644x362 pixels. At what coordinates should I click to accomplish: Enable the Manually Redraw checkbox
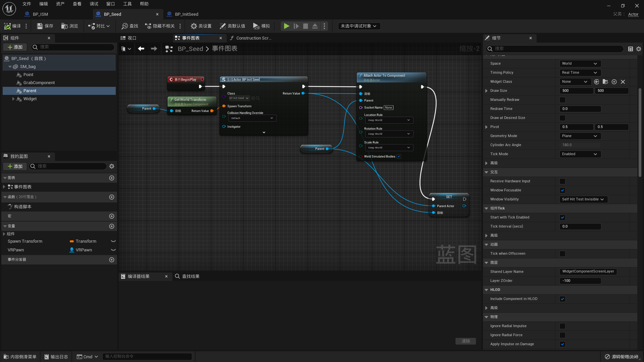(562, 100)
